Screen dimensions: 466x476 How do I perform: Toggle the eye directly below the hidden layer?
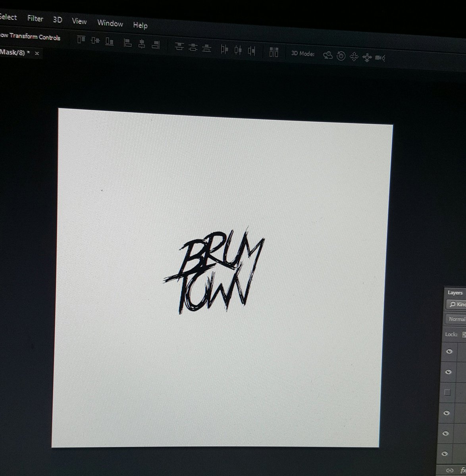(447, 413)
